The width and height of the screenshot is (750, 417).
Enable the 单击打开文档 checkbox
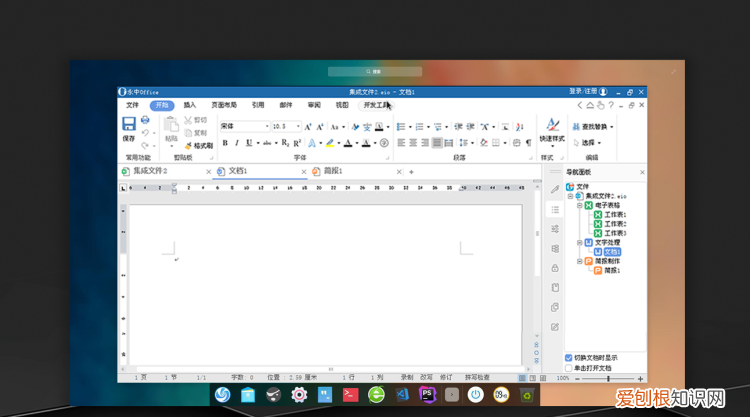point(569,367)
